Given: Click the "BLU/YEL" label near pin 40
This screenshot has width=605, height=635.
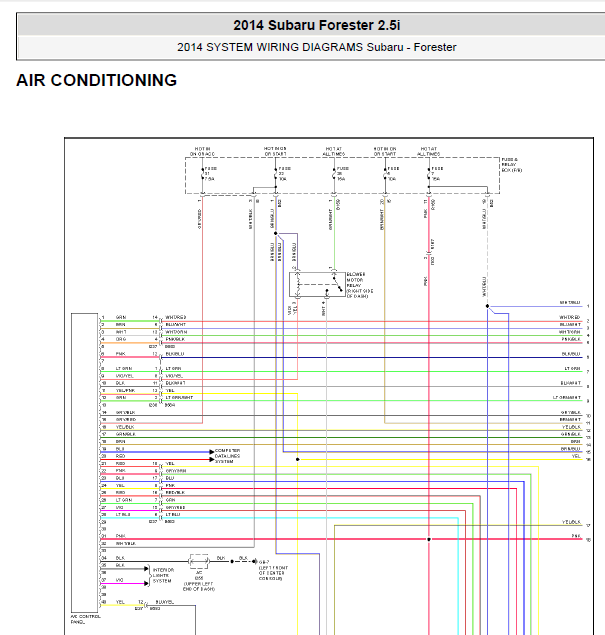Looking at the screenshot, I should 164,602.
